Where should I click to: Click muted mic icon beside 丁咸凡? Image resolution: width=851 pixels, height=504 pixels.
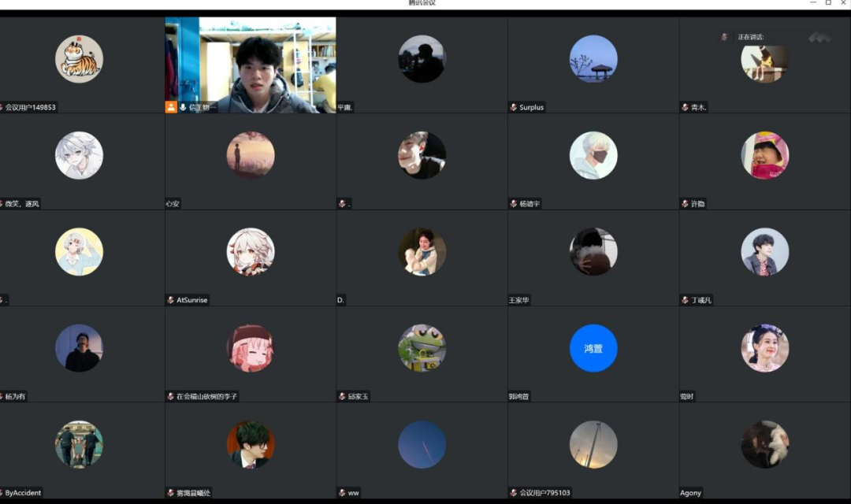point(686,300)
